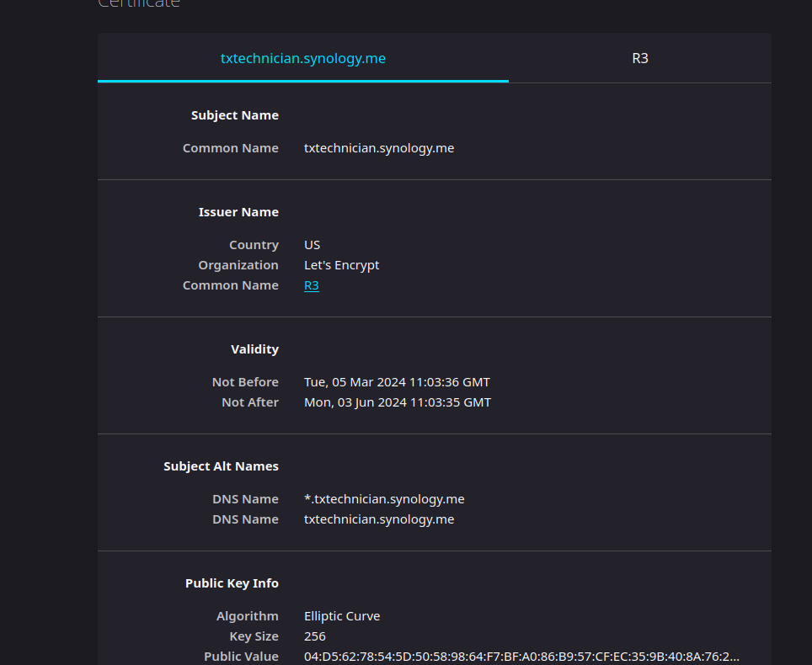The image size is (812, 665).
Task: Click the Public Value field label
Action: 241,657
